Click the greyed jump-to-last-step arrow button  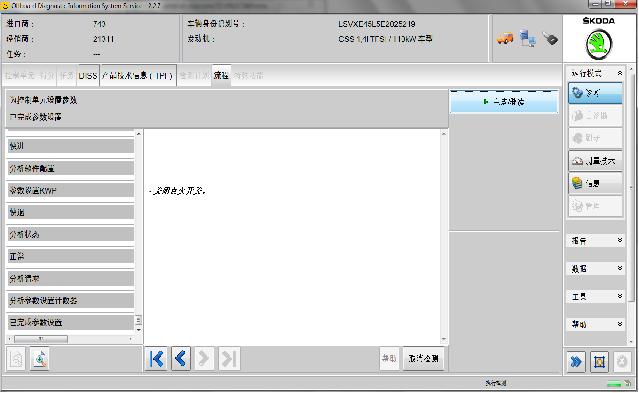click(x=229, y=359)
